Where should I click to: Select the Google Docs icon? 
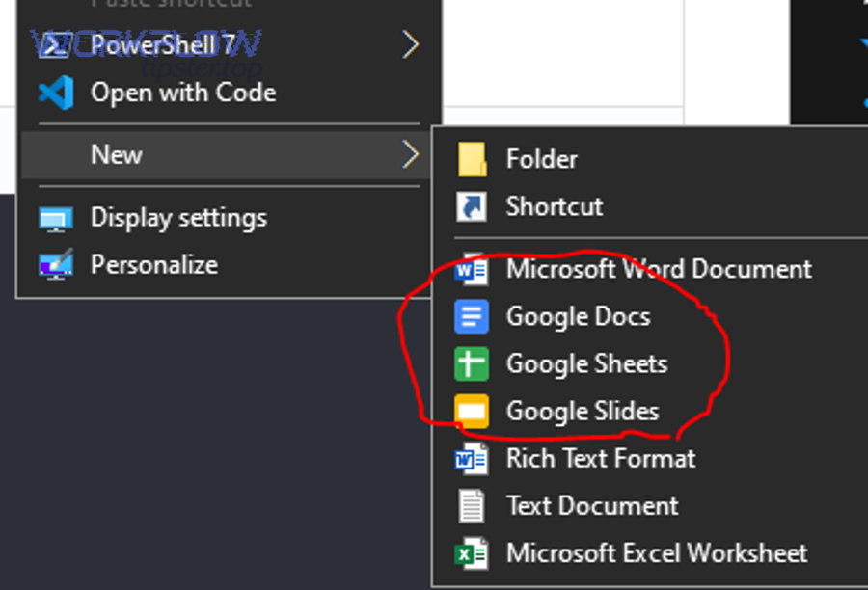472,316
